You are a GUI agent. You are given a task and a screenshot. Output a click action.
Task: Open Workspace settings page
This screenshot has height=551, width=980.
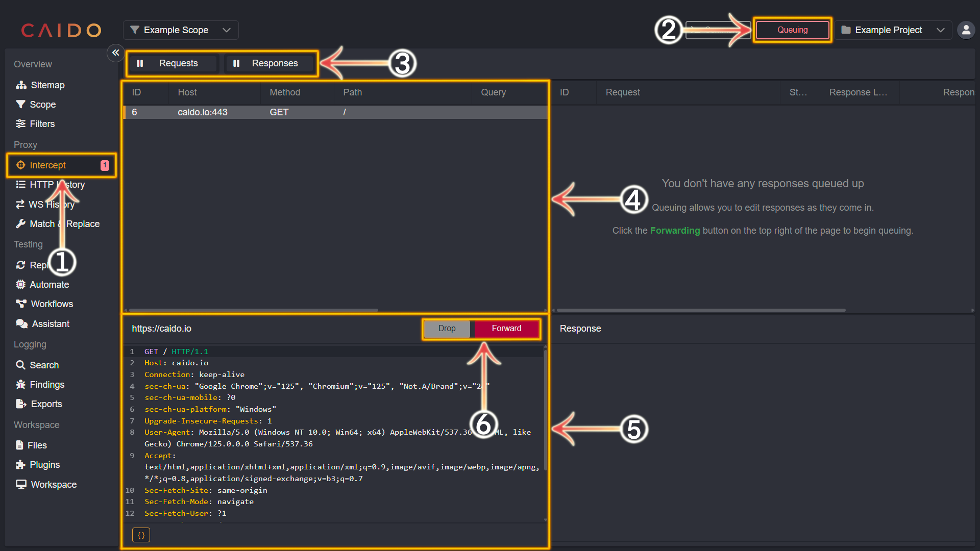[x=46, y=485]
